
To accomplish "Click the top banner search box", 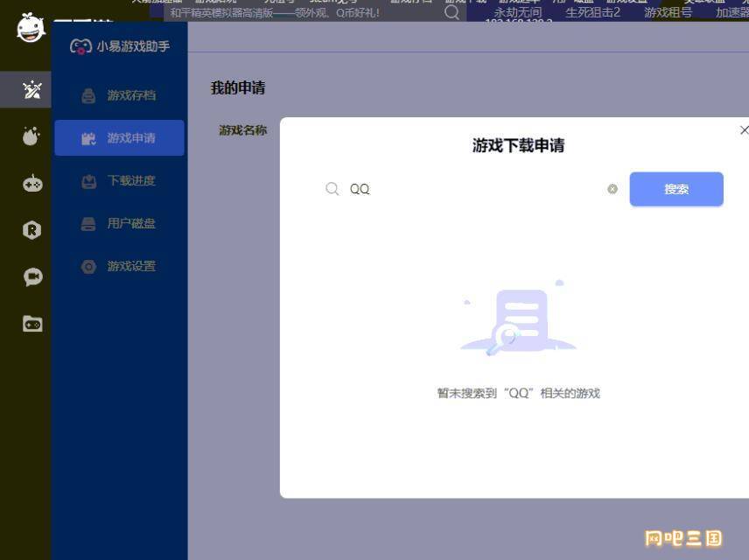I will click(x=314, y=12).
